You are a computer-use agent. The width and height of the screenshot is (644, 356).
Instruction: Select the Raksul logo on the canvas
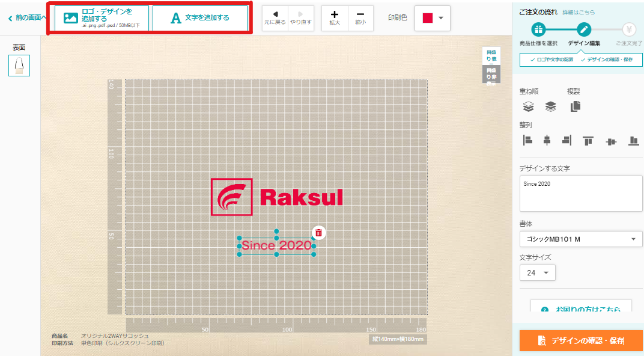point(276,197)
